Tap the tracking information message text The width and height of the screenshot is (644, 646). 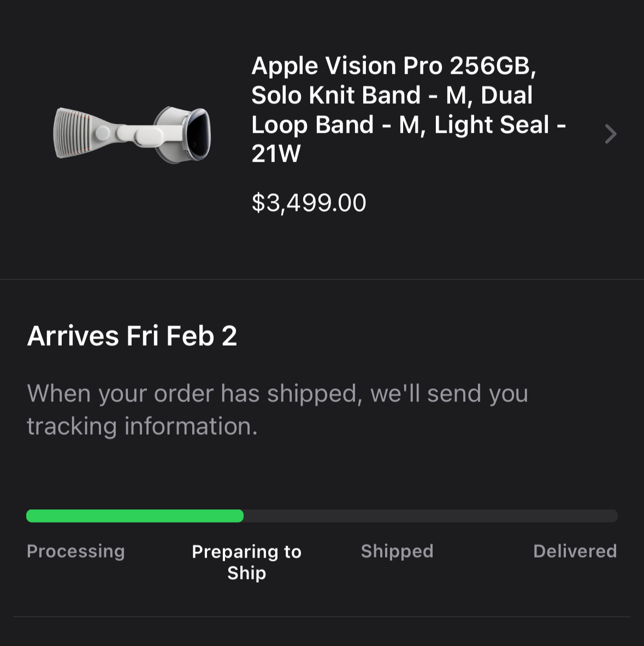pos(277,410)
